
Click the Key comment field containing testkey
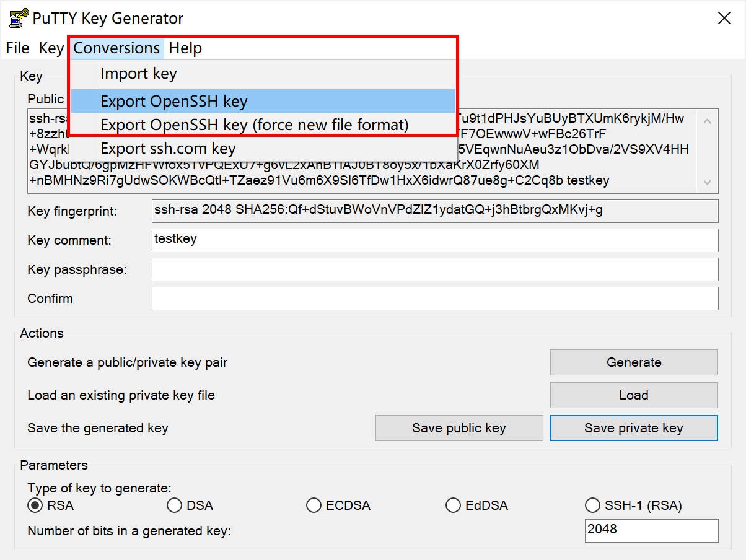(x=435, y=240)
